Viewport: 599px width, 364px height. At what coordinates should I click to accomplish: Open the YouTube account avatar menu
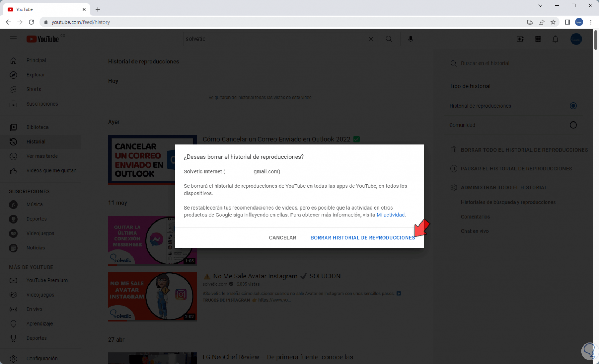point(576,39)
